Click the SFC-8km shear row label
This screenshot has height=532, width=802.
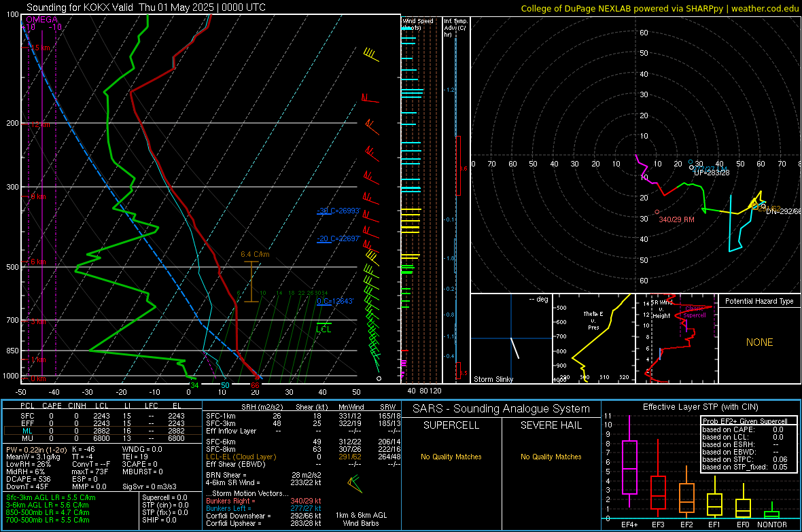tap(221, 449)
